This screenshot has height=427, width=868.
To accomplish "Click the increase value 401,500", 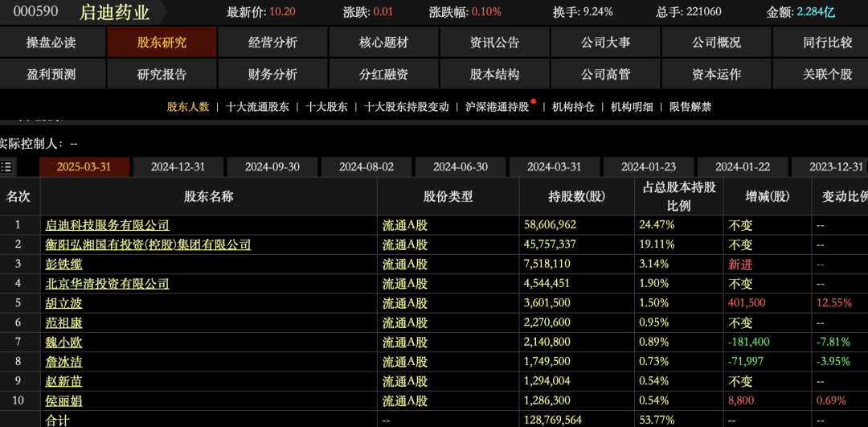I will [747, 303].
